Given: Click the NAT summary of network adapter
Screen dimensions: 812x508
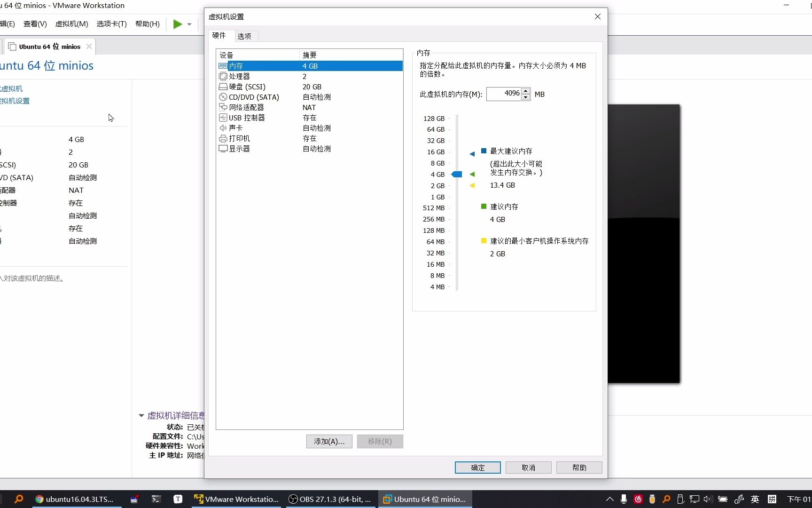Looking at the screenshot, I should pos(309,107).
